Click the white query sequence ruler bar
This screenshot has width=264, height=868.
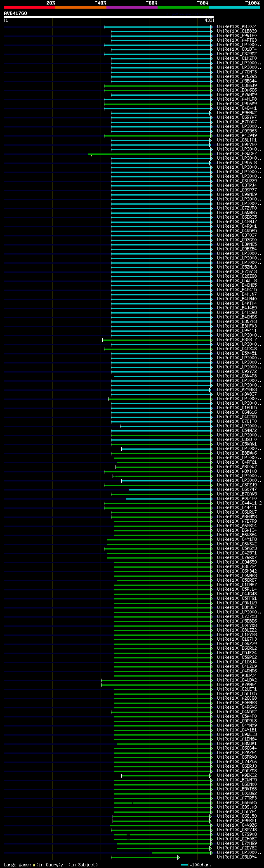point(108,17)
